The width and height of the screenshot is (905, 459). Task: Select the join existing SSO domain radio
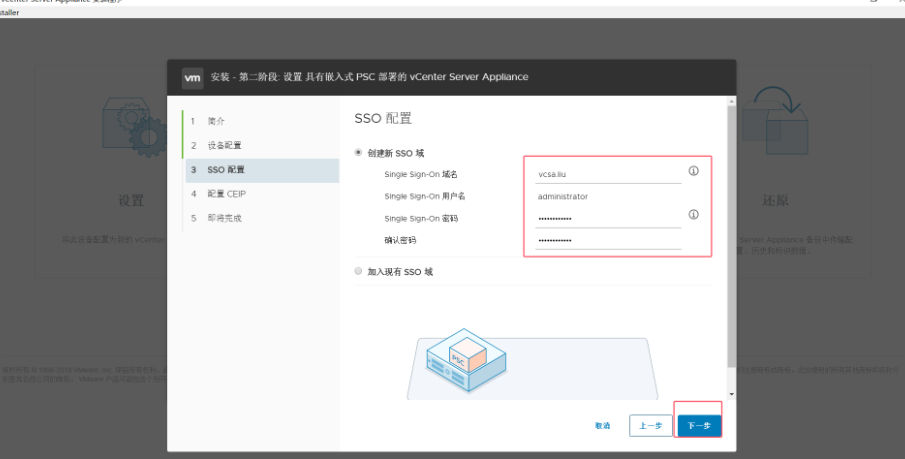358,271
